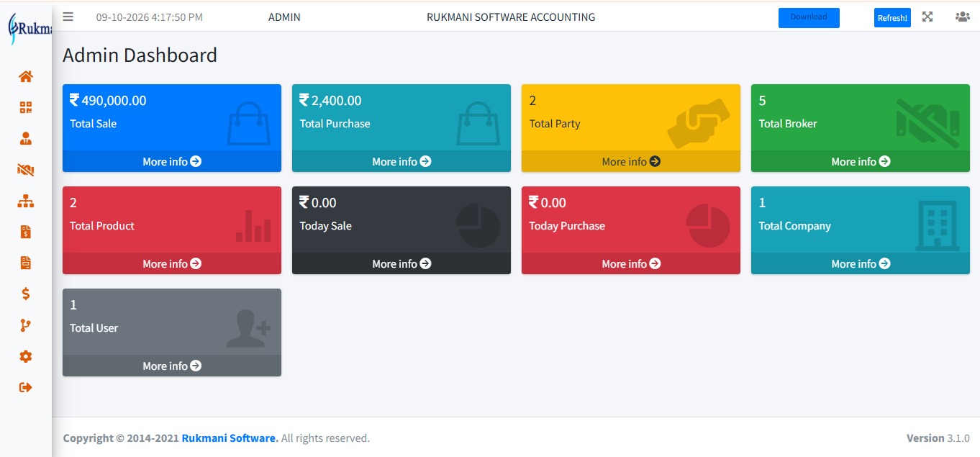This screenshot has height=457, width=980.
Task: Follow the Rukmani Software footer link
Action: 230,438
